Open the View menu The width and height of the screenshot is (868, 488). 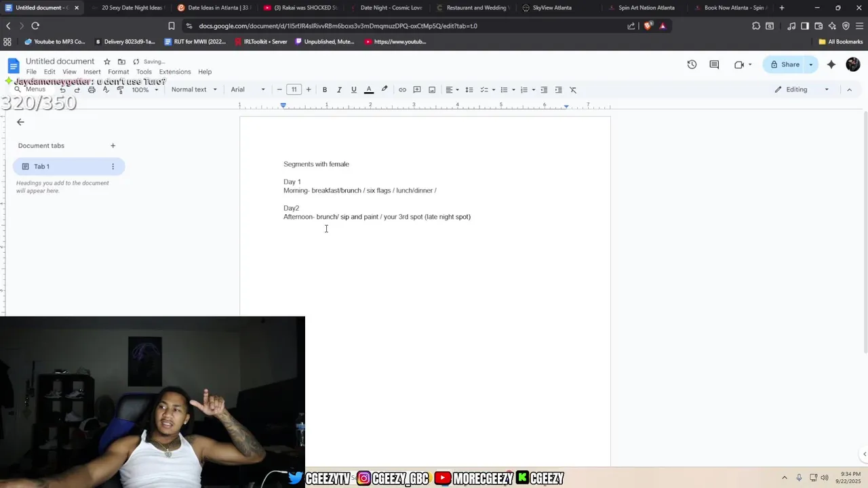69,72
